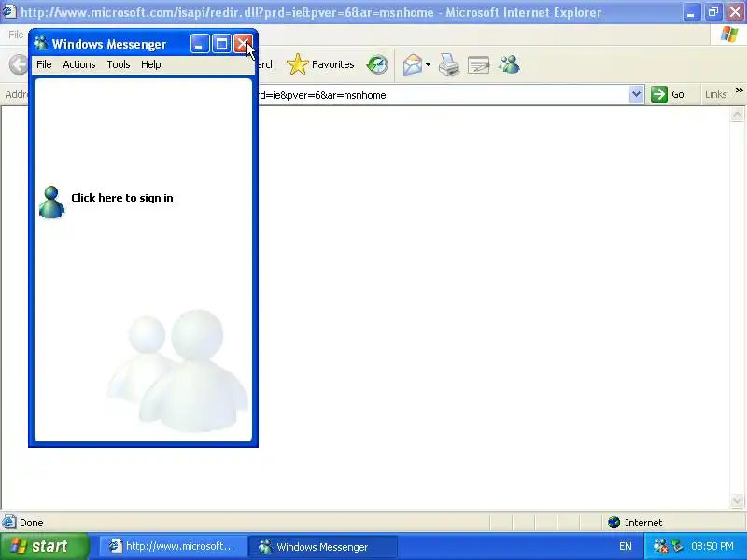Click the Mail envelope icon in Internet Explorer
This screenshot has height=560, width=747.
[x=413, y=64]
